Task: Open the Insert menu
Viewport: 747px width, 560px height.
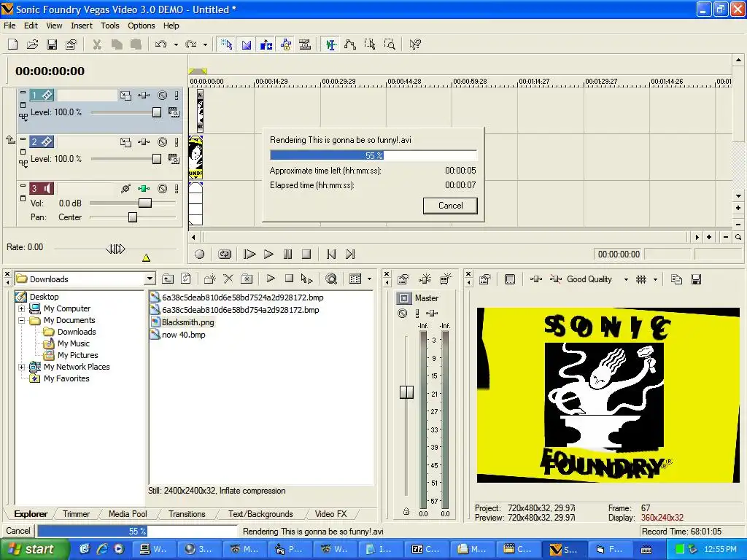Action: click(82, 26)
